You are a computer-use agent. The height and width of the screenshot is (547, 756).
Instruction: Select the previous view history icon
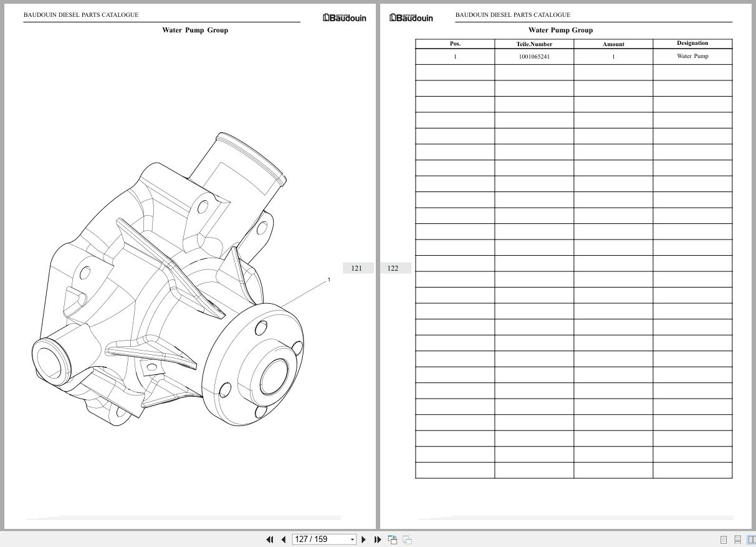[x=393, y=539]
